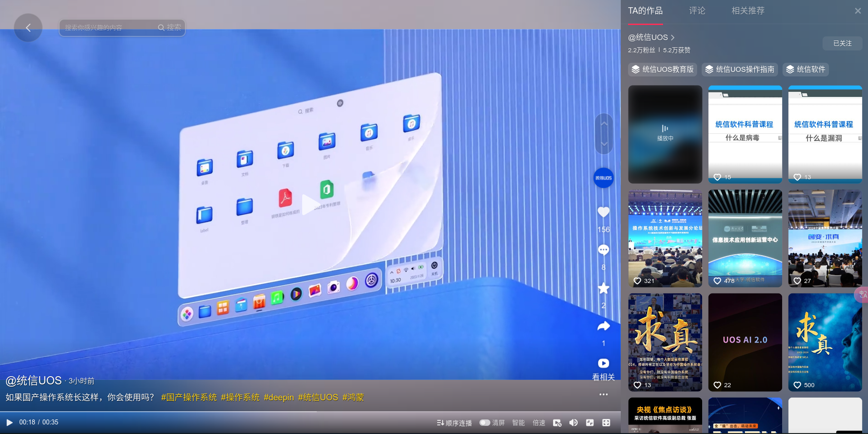
Task: Enable picture-in-picture mini window icon
Action: click(x=590, y=423)
